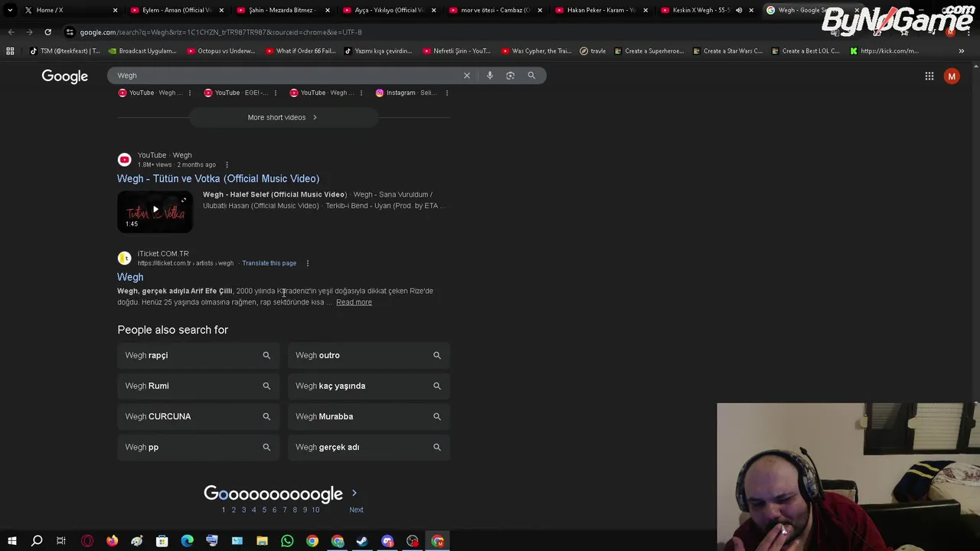Search for Wegh Rumi

click(x=199, y=386)
